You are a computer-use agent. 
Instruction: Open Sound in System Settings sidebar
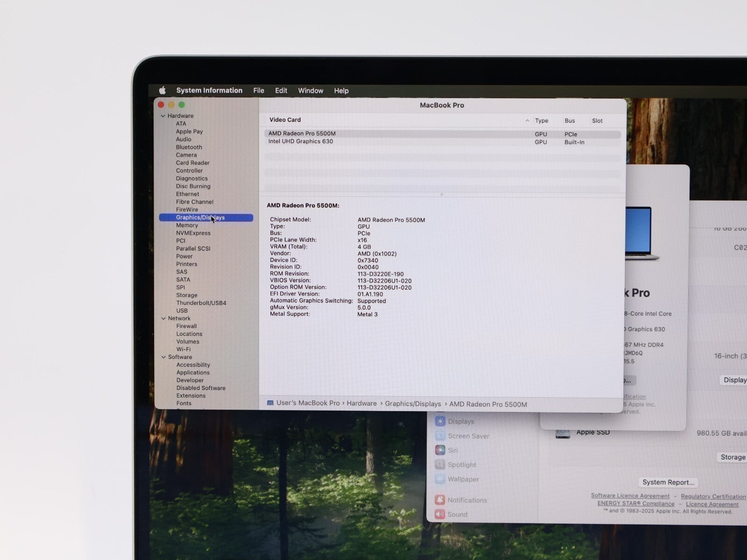pos(457,514)
